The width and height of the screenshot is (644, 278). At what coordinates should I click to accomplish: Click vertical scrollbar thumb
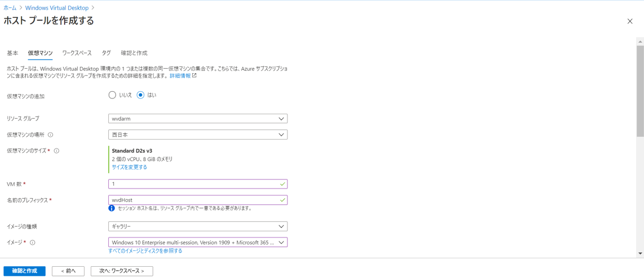(640, 91)
